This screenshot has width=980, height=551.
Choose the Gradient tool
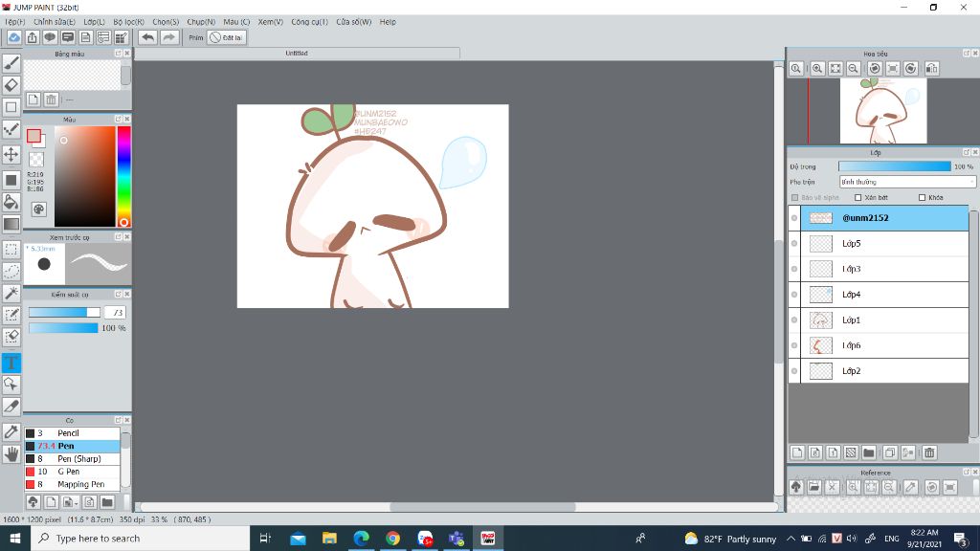11,224
